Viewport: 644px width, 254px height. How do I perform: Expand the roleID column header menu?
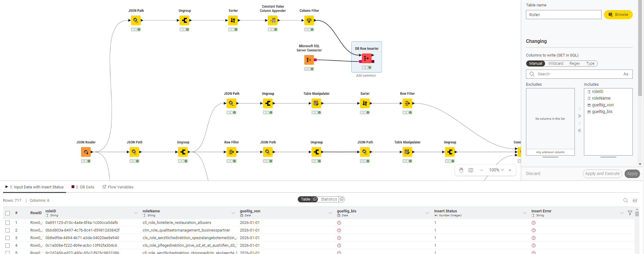[x=136, y=213]
